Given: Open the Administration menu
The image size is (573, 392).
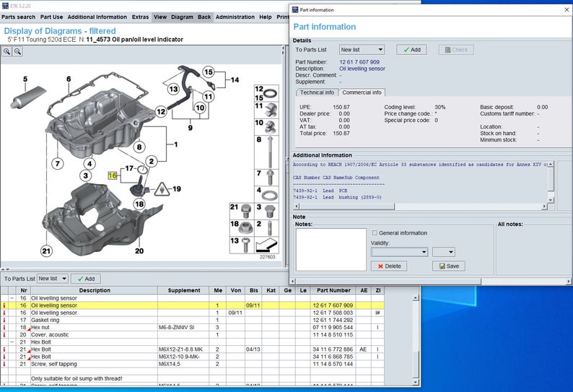Looking at the screenshot, I should (235, 17).
